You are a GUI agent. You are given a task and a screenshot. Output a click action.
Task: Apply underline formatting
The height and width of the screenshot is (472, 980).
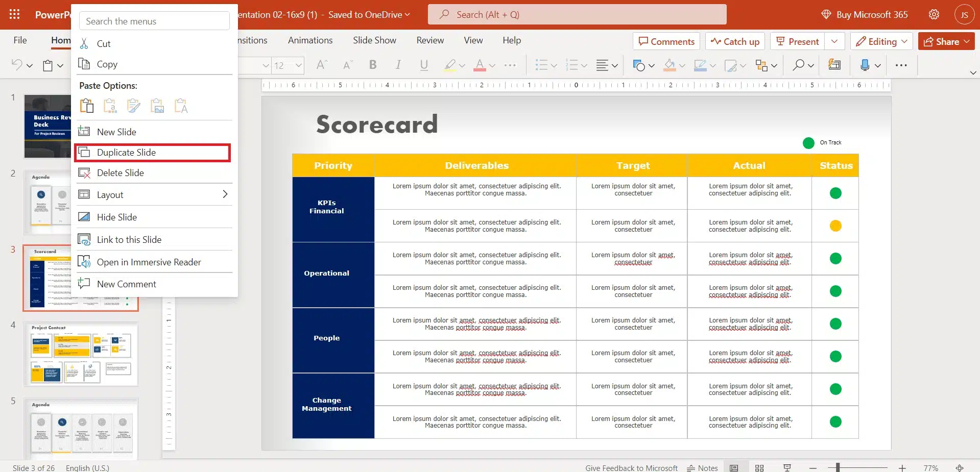pyautogui.click(x=423, y=65)
